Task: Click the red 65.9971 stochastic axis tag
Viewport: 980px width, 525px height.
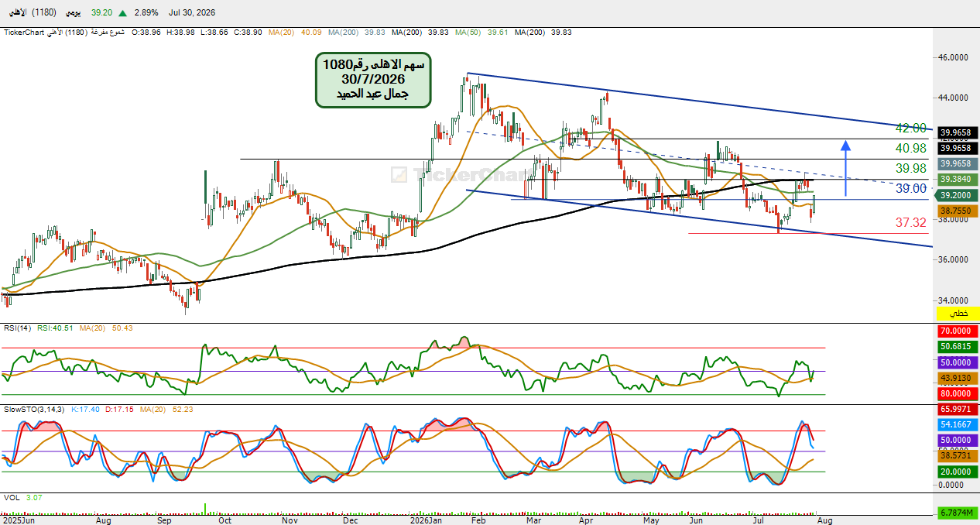Action: [x=958, y=408]
